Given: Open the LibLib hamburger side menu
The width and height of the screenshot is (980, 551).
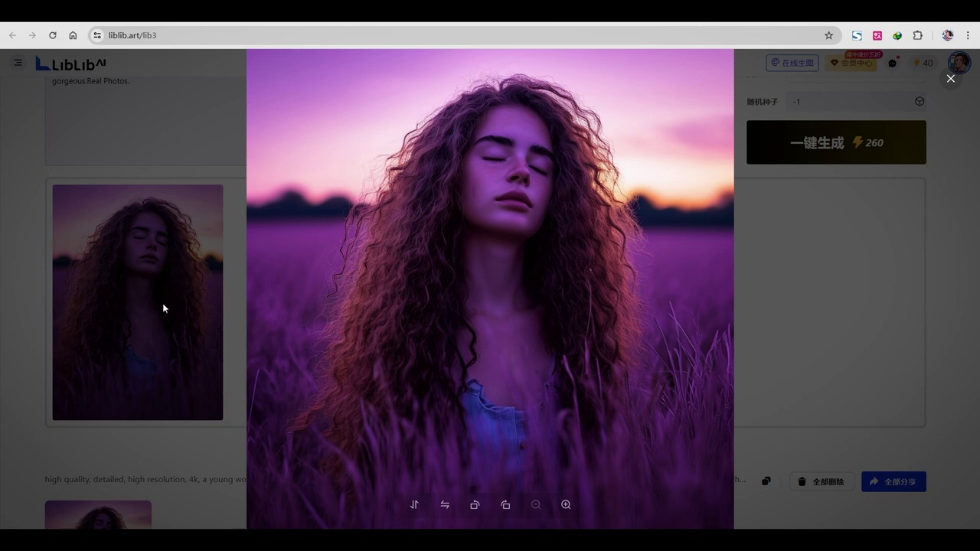Looking at the screenshot, I should pos(18,63).
